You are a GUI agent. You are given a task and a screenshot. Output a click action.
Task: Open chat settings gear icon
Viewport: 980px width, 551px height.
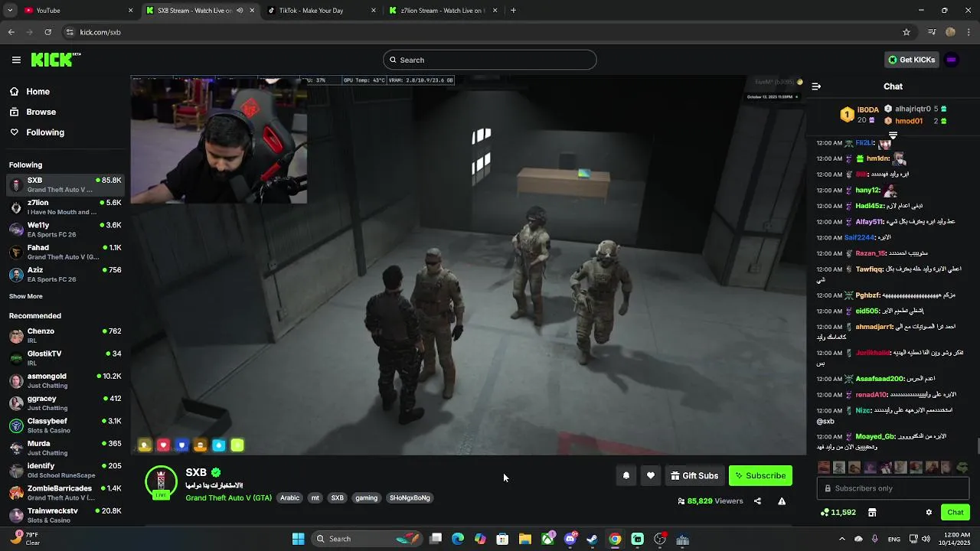click(x=929, y=512)
